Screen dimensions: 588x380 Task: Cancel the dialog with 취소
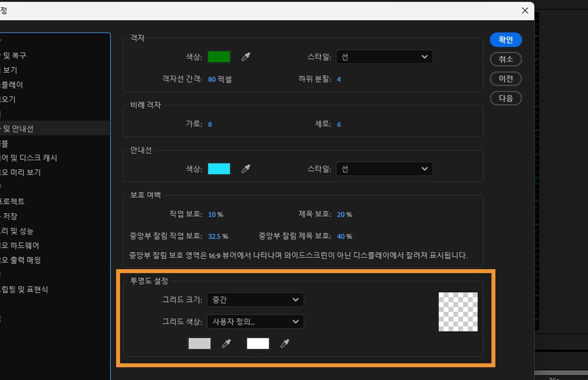pyautogui.click(x=506, y=59)
